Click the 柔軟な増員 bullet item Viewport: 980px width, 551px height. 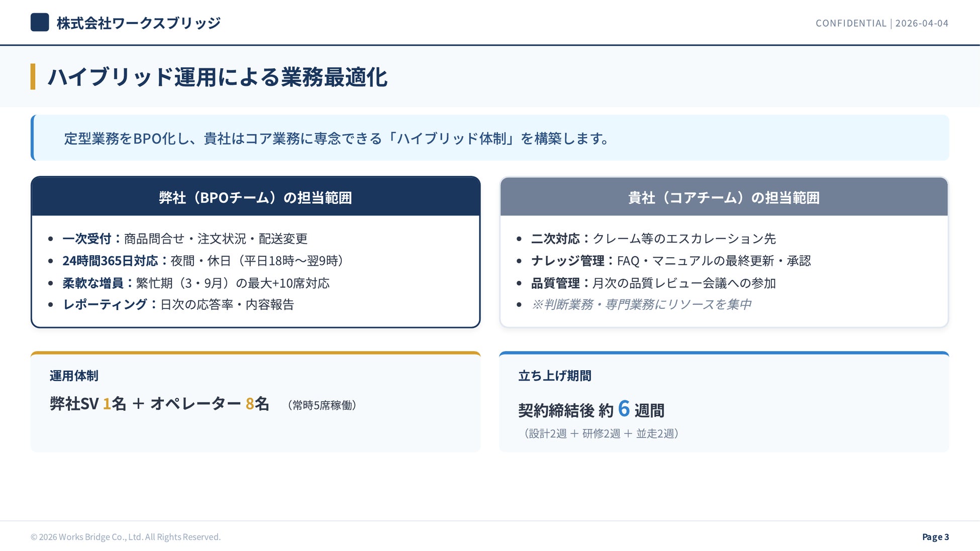click(196, 283)
